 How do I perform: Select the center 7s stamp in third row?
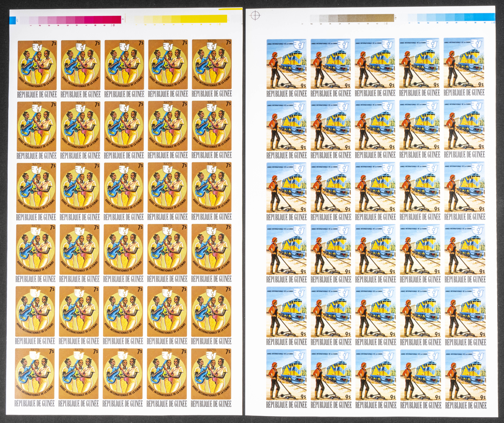coord(124,187)
